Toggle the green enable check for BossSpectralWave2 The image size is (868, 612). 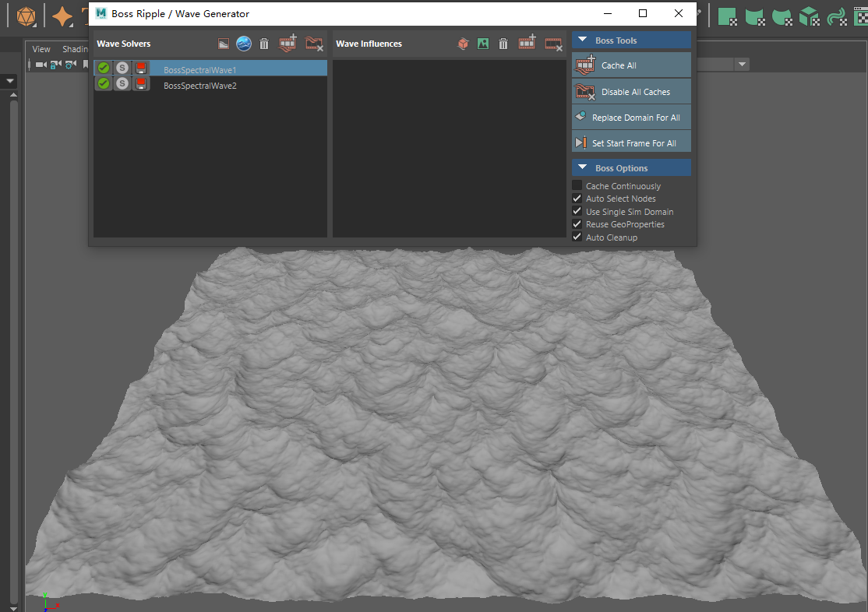[x=104, y=83]
